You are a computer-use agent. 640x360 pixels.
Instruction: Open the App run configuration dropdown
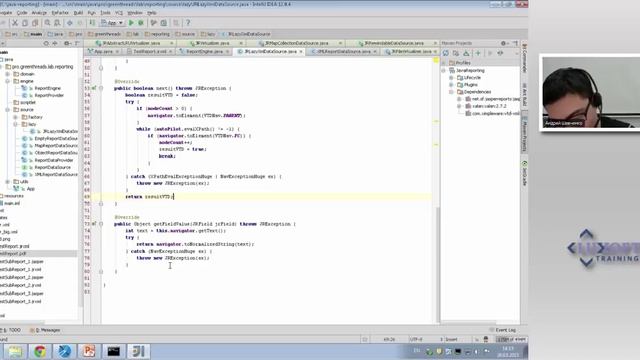[112, 23]
